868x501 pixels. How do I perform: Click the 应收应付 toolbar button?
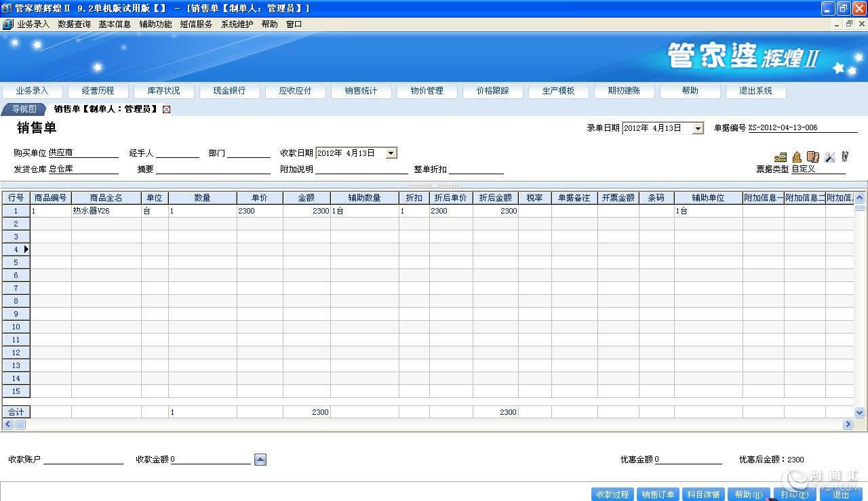(x=295, y=91)
